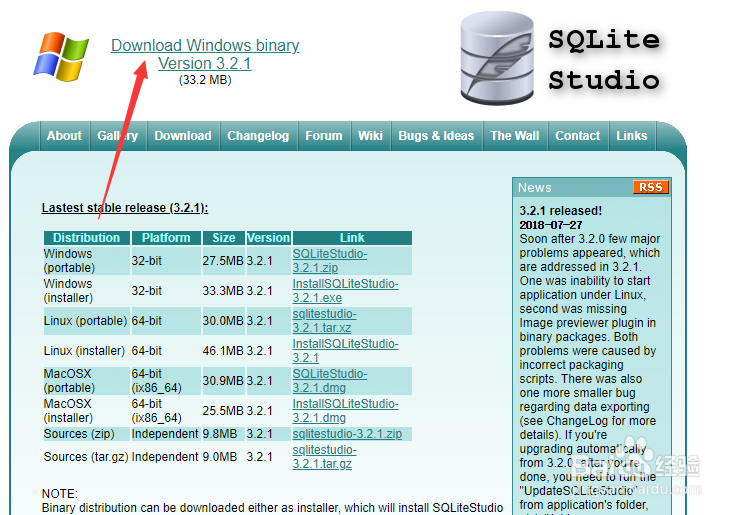
Task: Download SQLiteStudio-3.2.1.zip Windows portable
Action: [330, 261]
